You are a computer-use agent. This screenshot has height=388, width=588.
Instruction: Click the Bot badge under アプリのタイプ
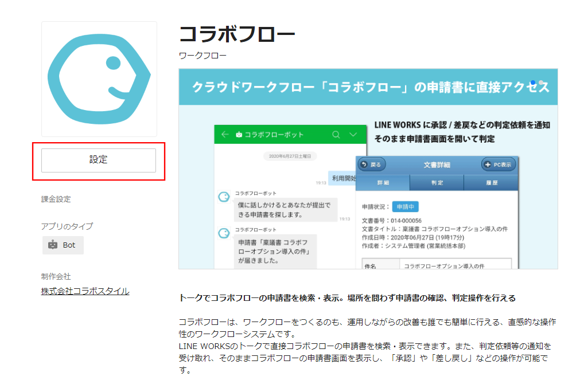click(x=63, y=245)
